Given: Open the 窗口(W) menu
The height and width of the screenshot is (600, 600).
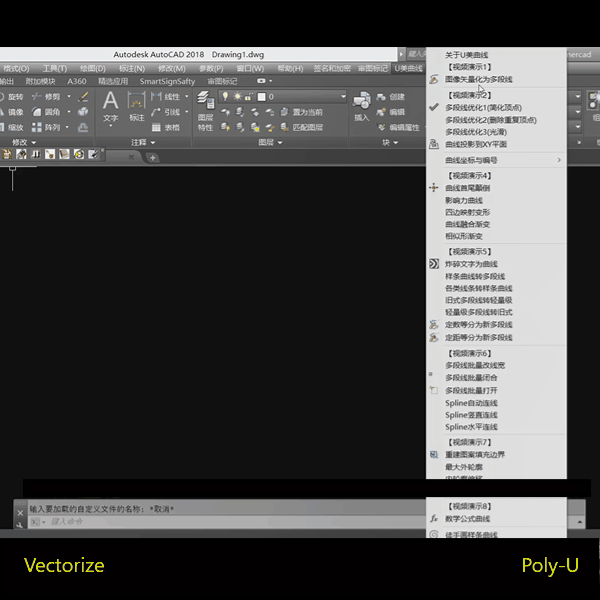Looking at the screenshot, I should click(x=250, y=68).
